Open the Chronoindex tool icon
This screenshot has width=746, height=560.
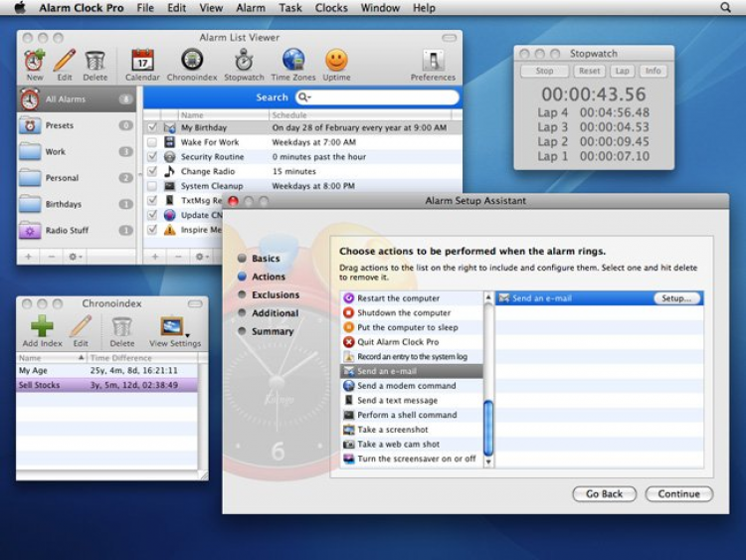192,62
